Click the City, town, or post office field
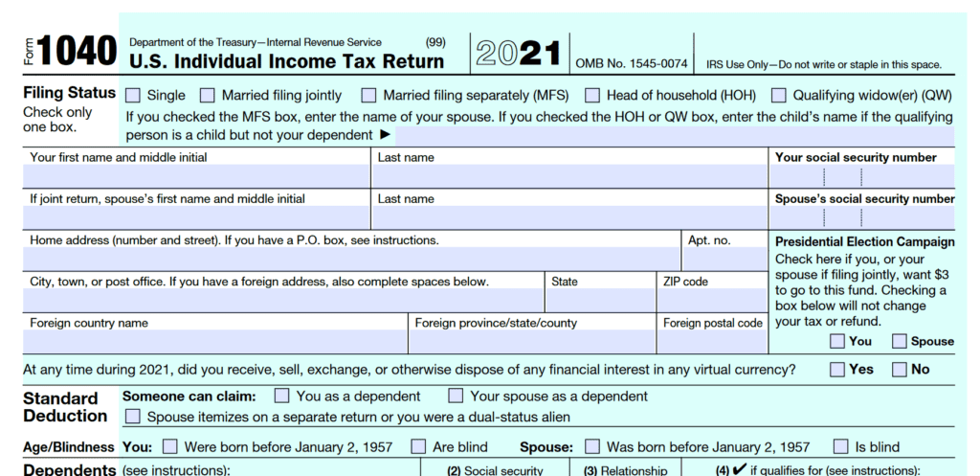The image size is (980, 476). point(283,300)
